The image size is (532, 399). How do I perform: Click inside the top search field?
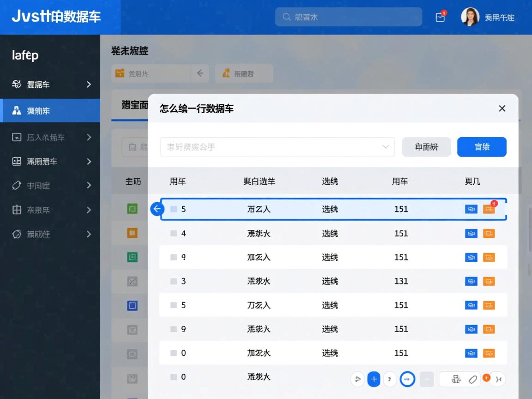(x=348, y=17)
